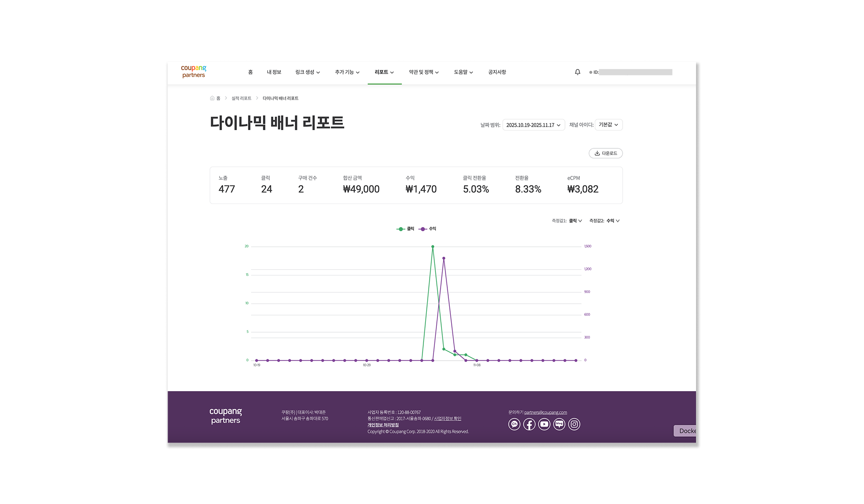Open the 측정값1 클릭 metric dropdown

pos(575,221)
